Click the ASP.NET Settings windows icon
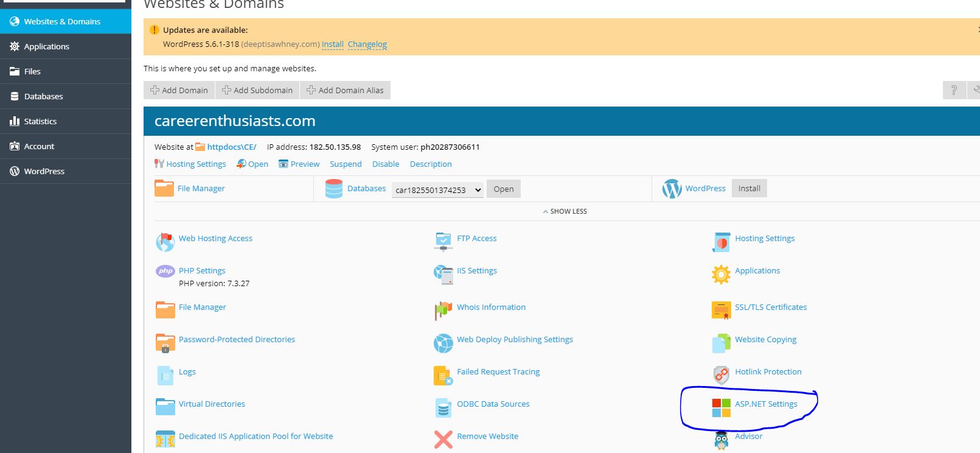 (721, 408)
